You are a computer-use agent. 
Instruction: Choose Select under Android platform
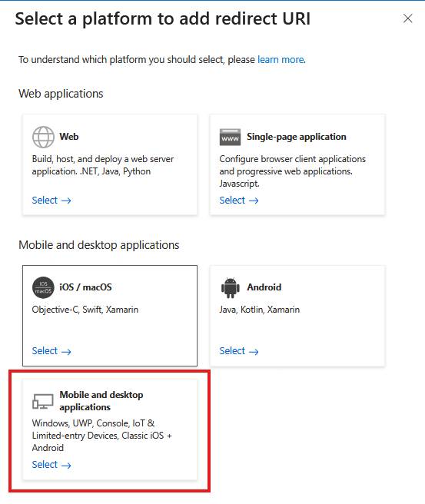[239, 350]
